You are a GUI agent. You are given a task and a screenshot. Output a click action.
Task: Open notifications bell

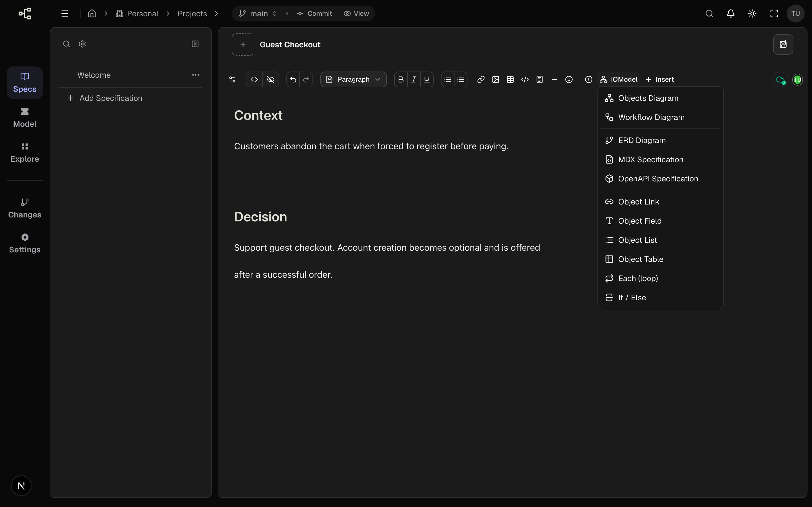coord(731,14)
